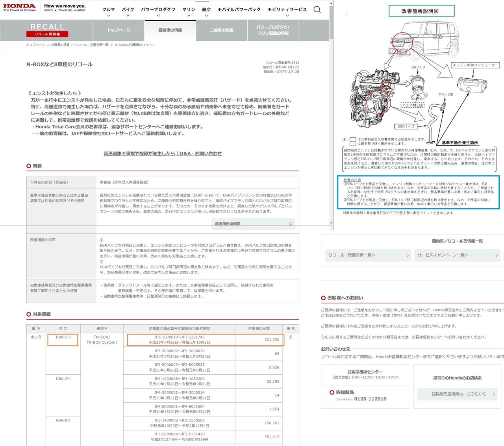
Task: Select the お客様へのお願い heading
Action: [345, 298]
